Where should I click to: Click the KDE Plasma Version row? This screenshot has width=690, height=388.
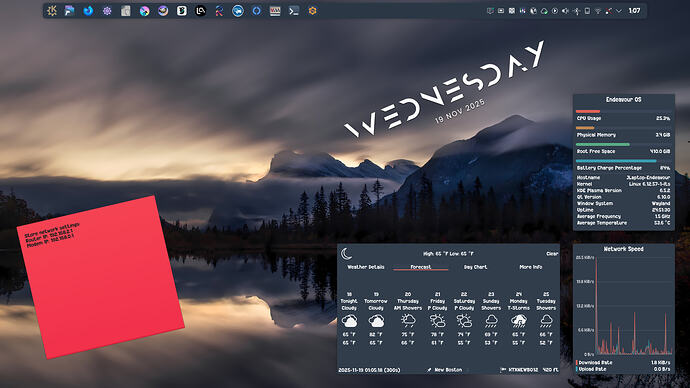624,190
